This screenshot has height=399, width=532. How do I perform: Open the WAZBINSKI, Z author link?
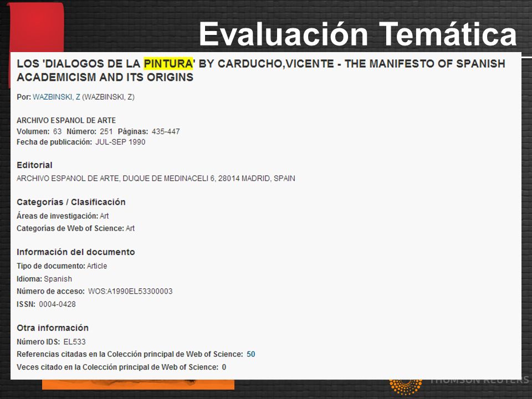coord(57,97)
